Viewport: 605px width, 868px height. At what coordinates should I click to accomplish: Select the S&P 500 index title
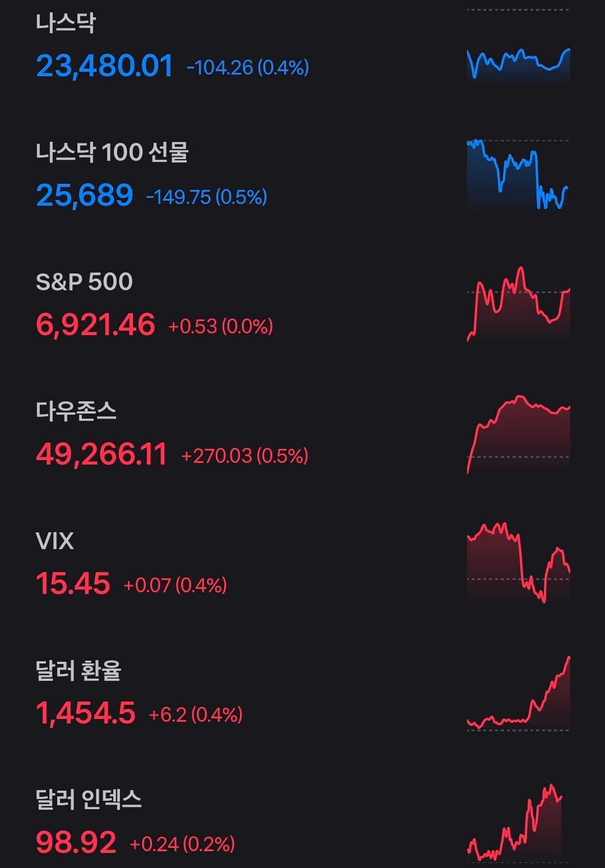[84, 281]
